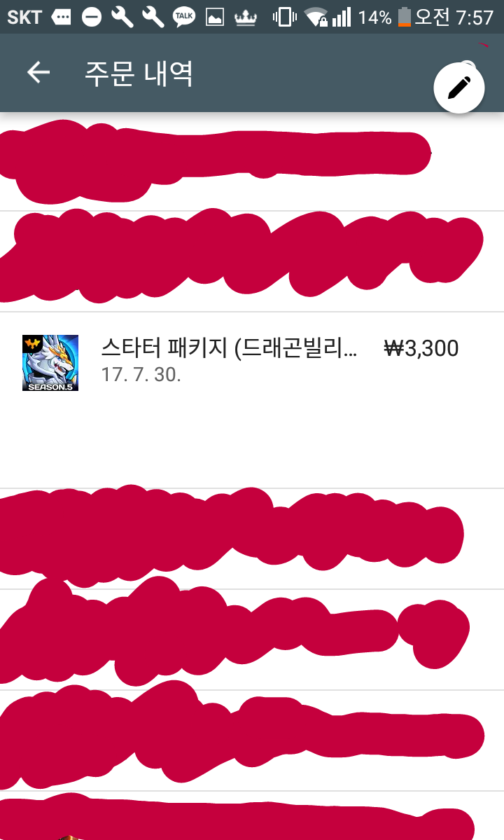Tap the crown notification icon in status bar
Image resolution: width=504 pixels, height=840 pixels.
(246, 18)
